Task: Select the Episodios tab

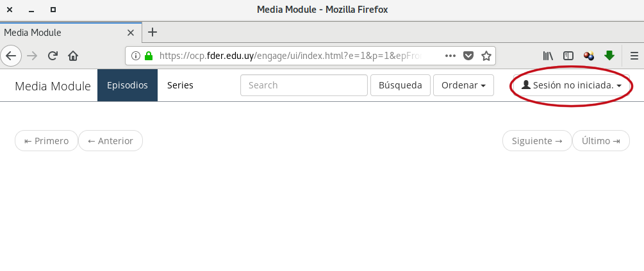Action: (x=128, y=85)
